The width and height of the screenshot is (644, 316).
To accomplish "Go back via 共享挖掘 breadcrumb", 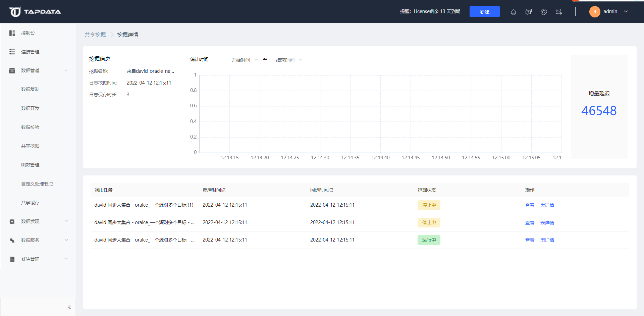I will [95, 35].
